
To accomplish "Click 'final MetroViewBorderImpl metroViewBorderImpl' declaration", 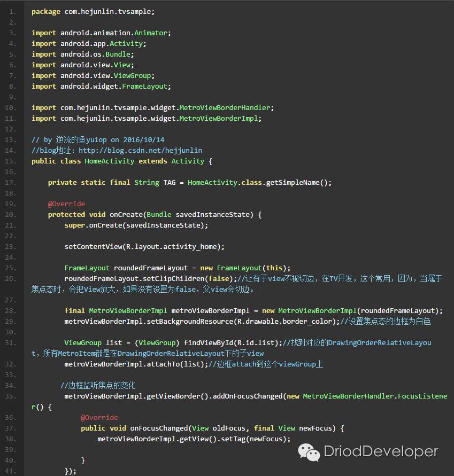I will 157,311.
